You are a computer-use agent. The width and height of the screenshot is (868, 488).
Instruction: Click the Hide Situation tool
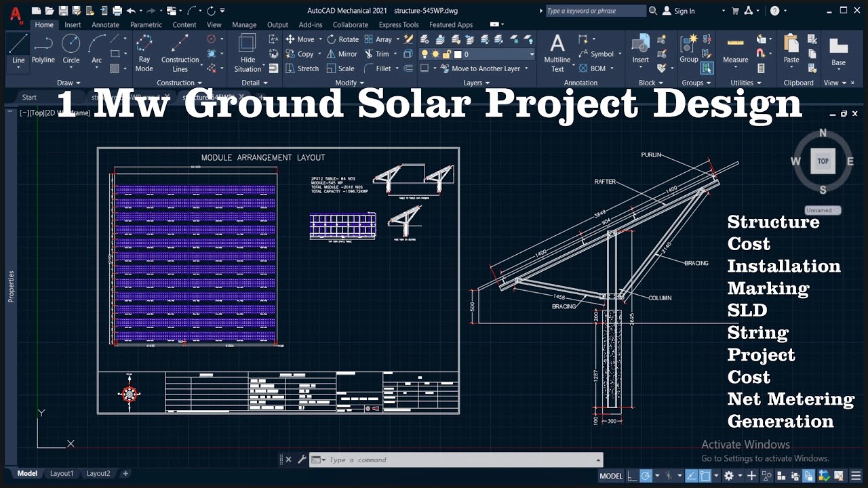point(248,53)
